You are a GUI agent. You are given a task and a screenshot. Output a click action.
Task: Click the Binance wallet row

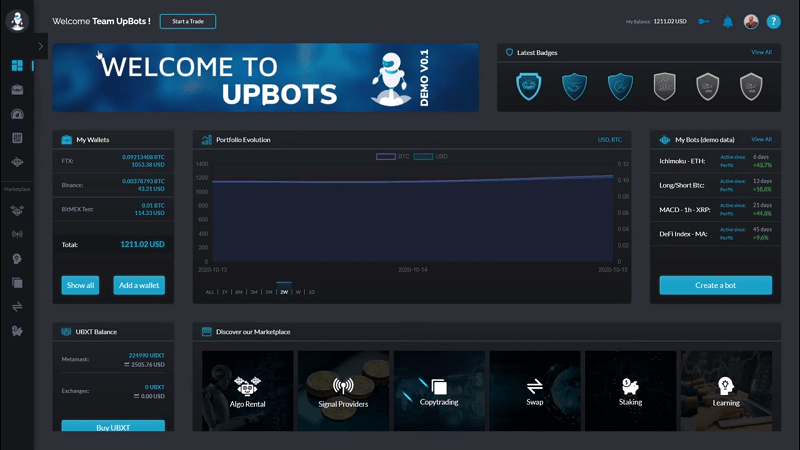tap(113, 185)
